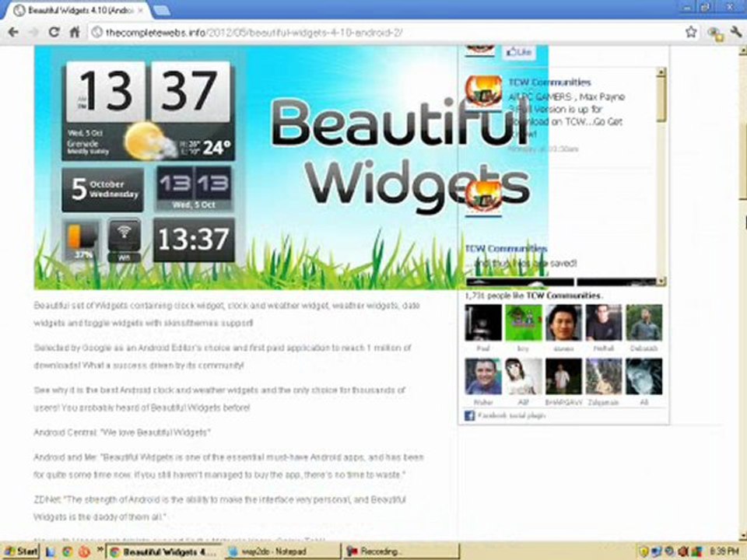Click the Facebook social plugin link
The height and width of the screenshot is (560, 747).
pyautogui.click(x=511, y=415)
